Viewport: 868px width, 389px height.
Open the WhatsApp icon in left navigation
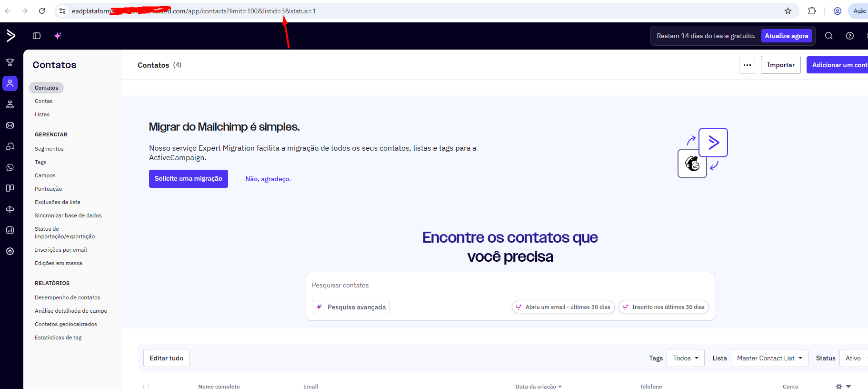tap(10, 167)
